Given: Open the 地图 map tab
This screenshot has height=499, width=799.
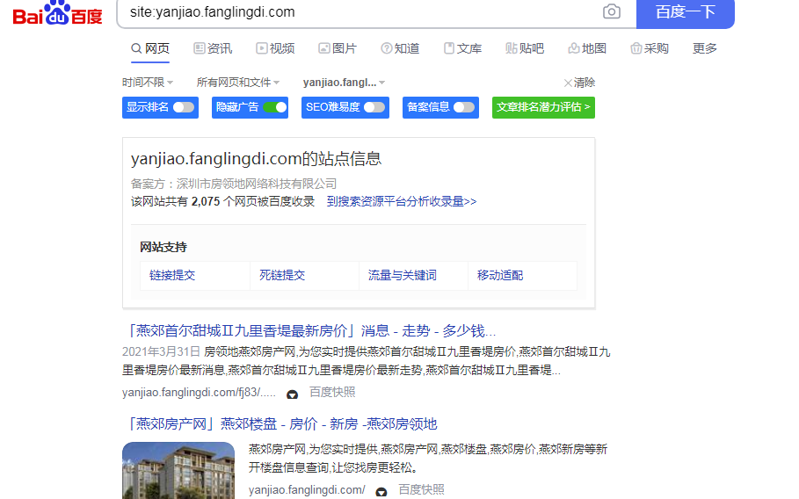Looking at the screenshot, I should click(x=587, y=48).
